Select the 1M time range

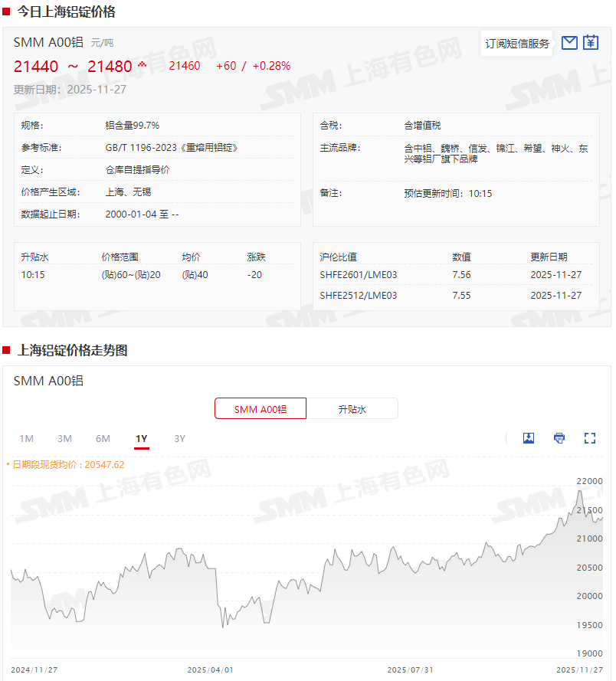27,439
